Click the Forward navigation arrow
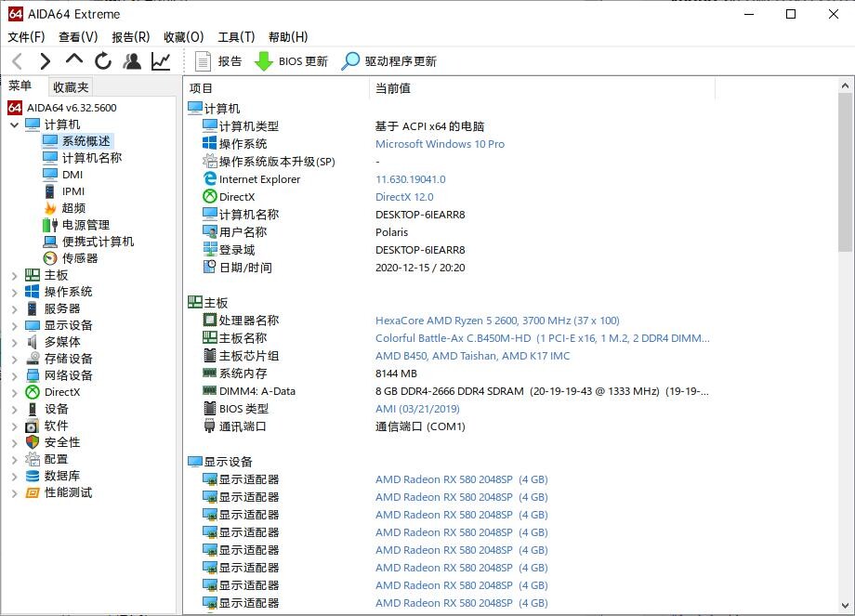Screen dimensions: 855x616 click(45, 61)
